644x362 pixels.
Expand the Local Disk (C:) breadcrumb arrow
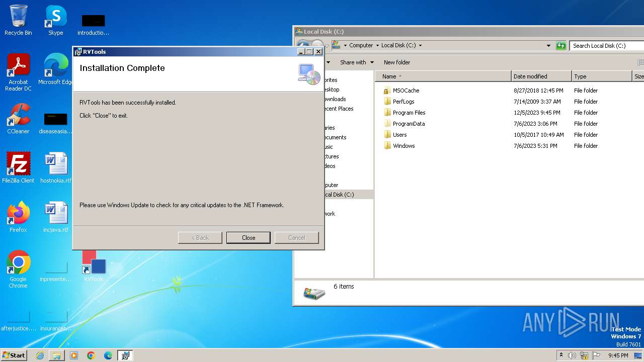(x=420, y=46)
